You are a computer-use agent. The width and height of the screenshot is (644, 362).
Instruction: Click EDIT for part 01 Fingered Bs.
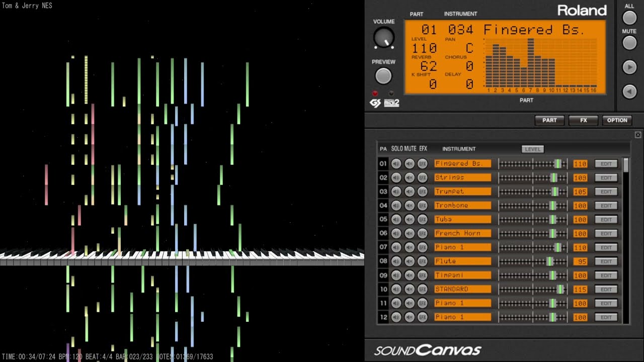(x=606, y=163)
